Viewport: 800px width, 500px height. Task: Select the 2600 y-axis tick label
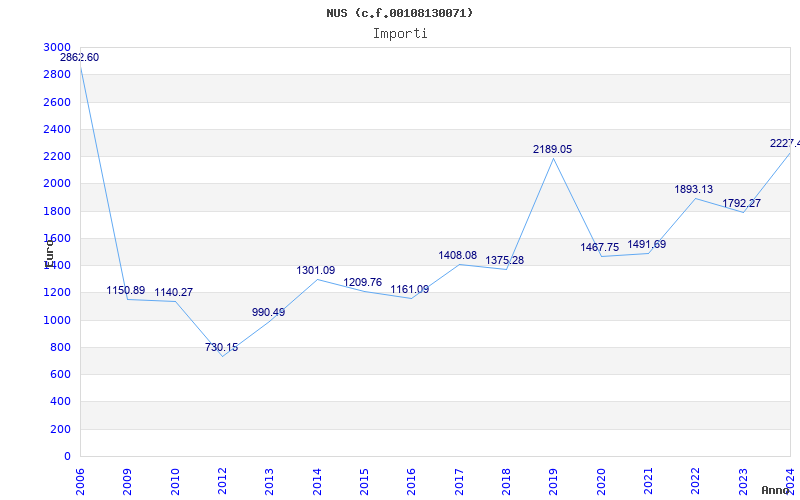point(57,102)
